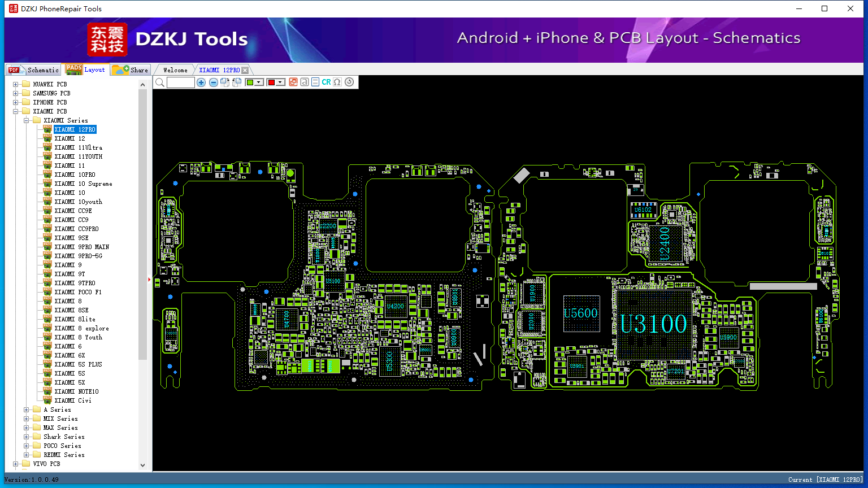The width and height of the screenshot is (868, 488).
Task: Collapse the XIAOMI Series tree node
Action: coord(26,120)
